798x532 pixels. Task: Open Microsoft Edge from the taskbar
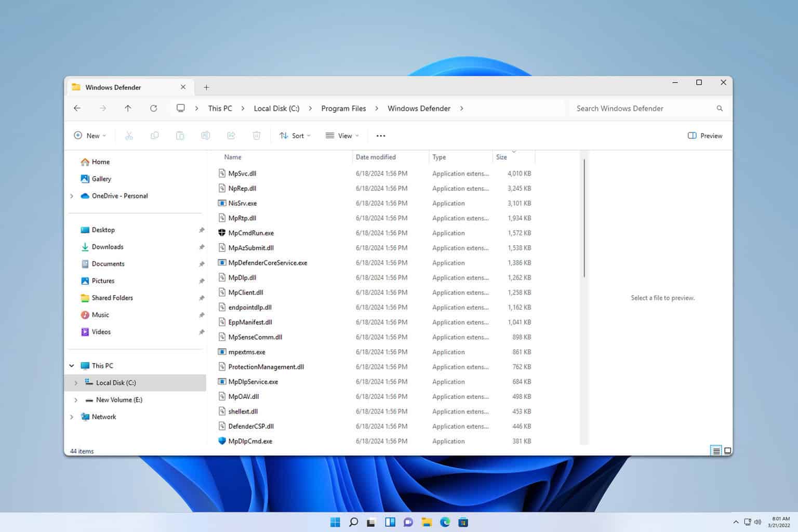445,522
